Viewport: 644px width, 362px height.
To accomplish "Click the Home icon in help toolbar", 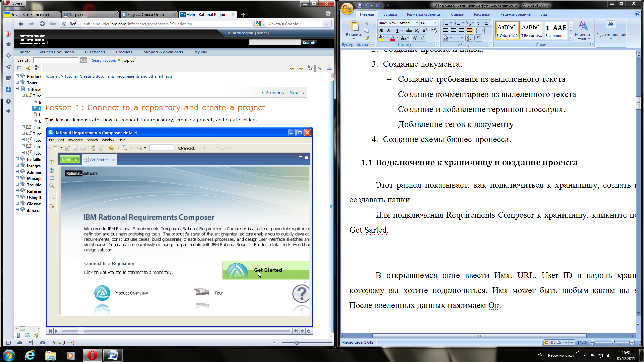I will [x=310, y=68].
